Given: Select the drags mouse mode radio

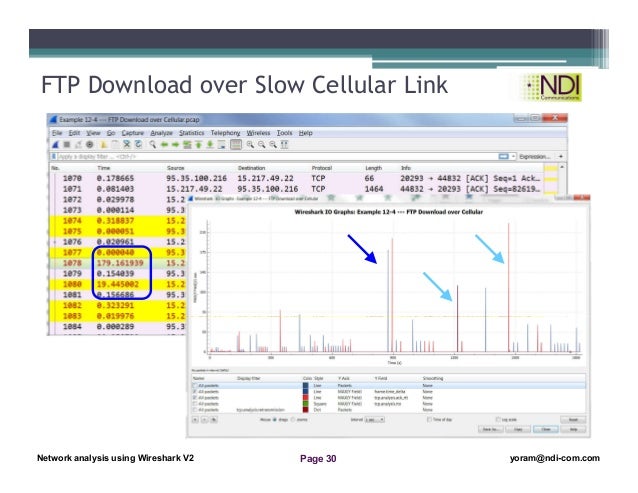Looking at the screenshot, I should 275,419.
